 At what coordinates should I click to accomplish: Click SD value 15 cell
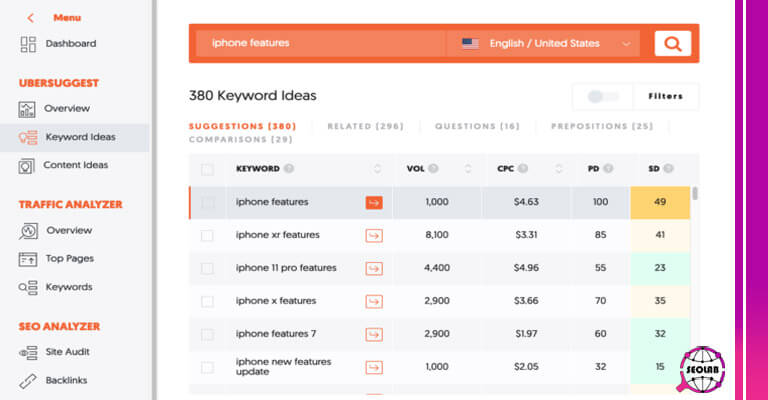pyautogui.click(x=660, y=367)
